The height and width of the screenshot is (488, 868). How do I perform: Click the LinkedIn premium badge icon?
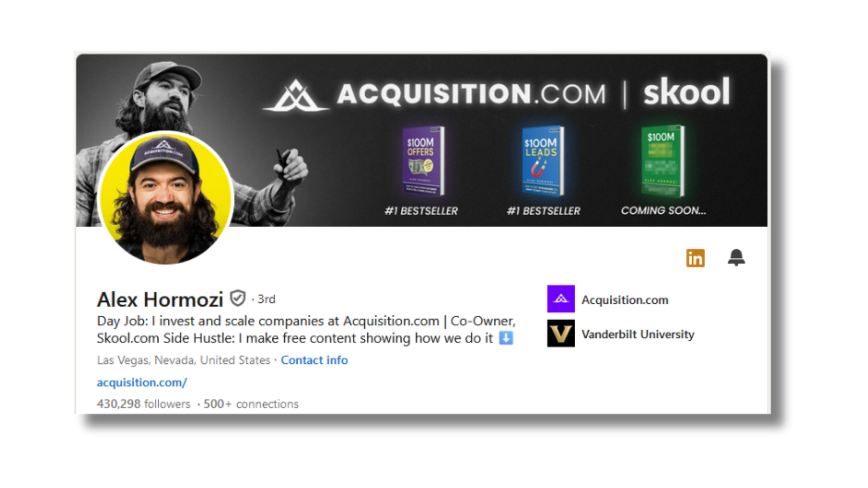[x=695, y=258]
